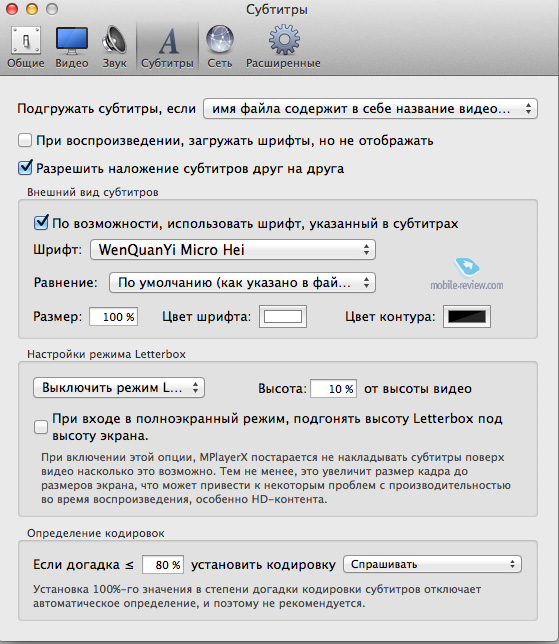Viewport: 559px width, 644px height.
Task: Toggle use font specified in subtitles checkbox
Action: (x=41, y=223)
